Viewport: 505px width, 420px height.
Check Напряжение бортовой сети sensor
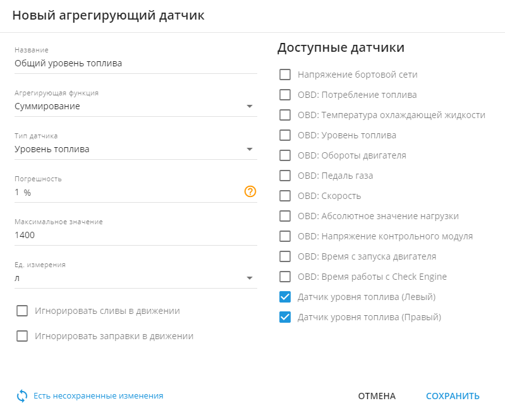285,75
